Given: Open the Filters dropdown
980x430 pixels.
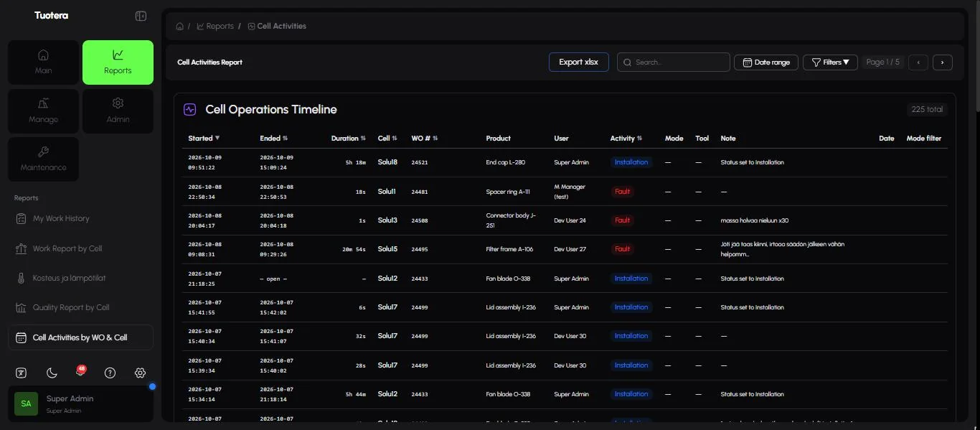Looking at the screenshot, I should point(830,62).
